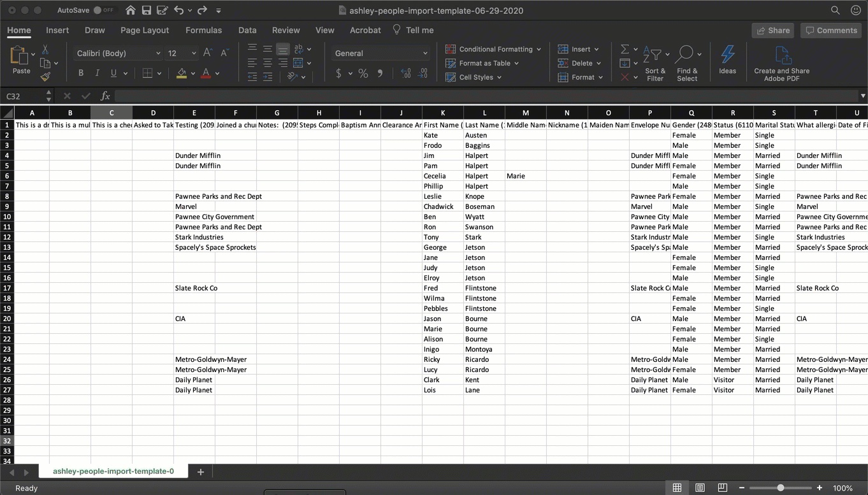Click Find & Select button
Viewport: 868px width, 495px height.
[687, 64]
